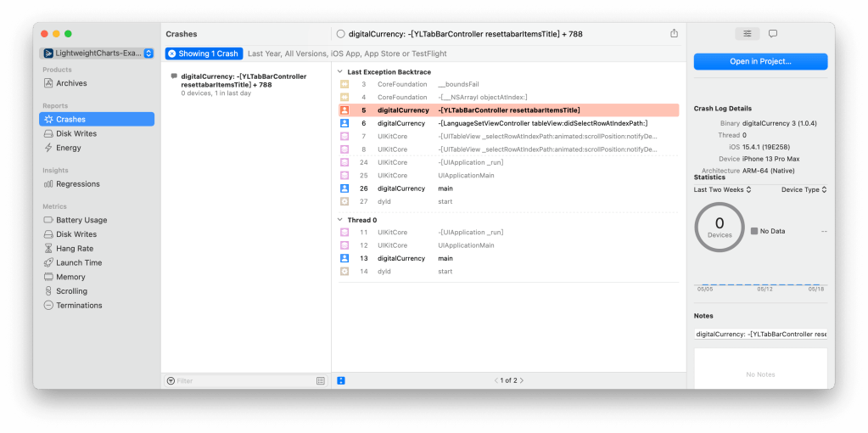Select the Launch Time metrics item
This screenshot has height=433, width=868.
[78, 263]
